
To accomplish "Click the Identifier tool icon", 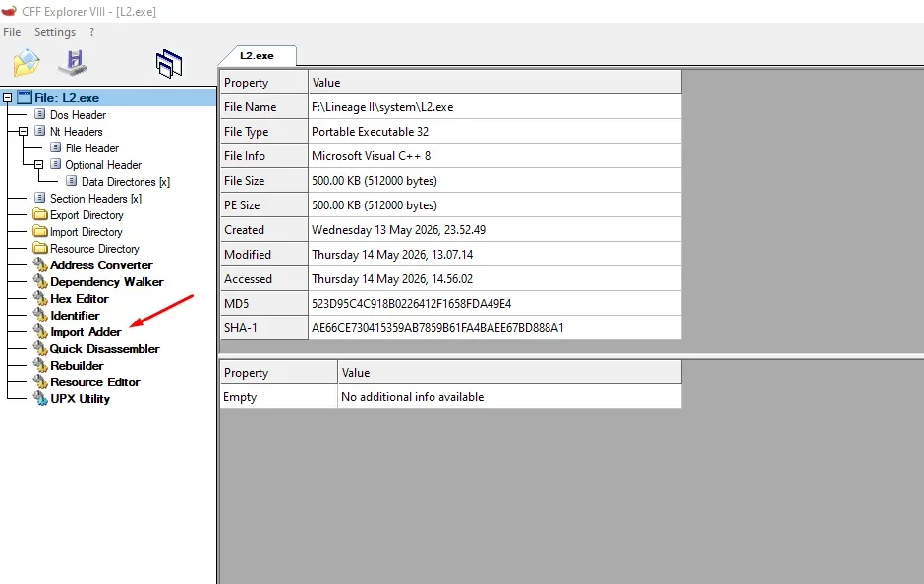I will pyautogui.click(x=40, y=315).
